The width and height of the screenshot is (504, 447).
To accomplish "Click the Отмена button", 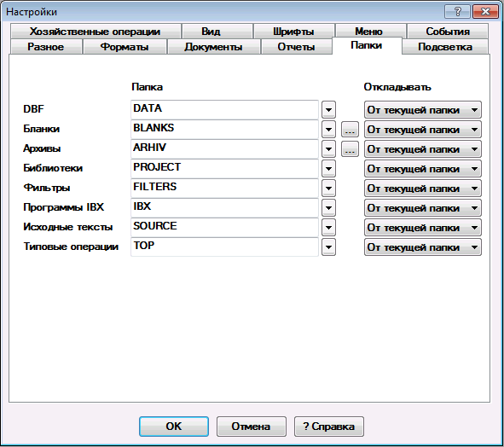I will [x=251, y=426].
